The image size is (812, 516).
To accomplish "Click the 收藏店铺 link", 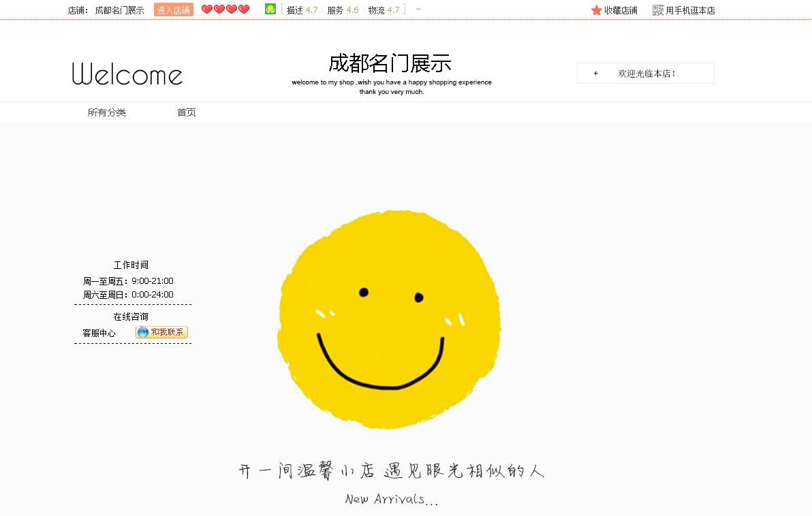I will (x=620, y=10).
